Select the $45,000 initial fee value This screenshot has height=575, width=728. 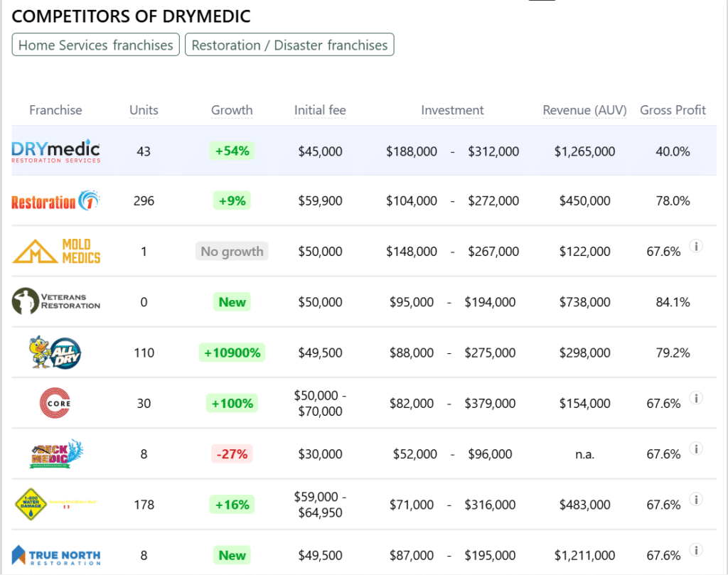tap(320, 151)
